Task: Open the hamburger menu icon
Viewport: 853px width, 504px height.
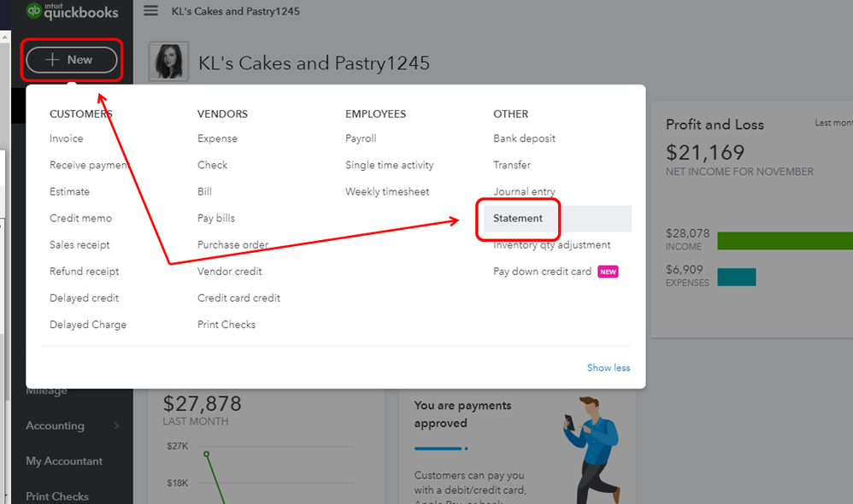Action: click(x=150, y=11)
